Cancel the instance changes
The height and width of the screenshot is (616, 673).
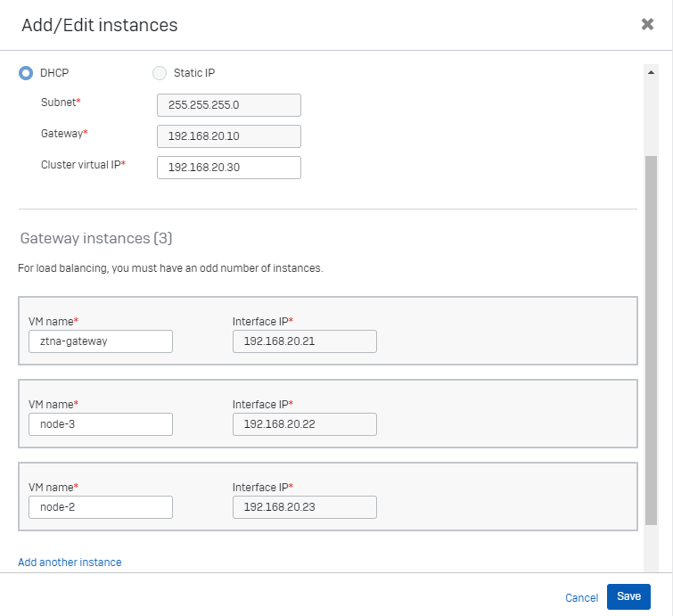coord(581,597)
